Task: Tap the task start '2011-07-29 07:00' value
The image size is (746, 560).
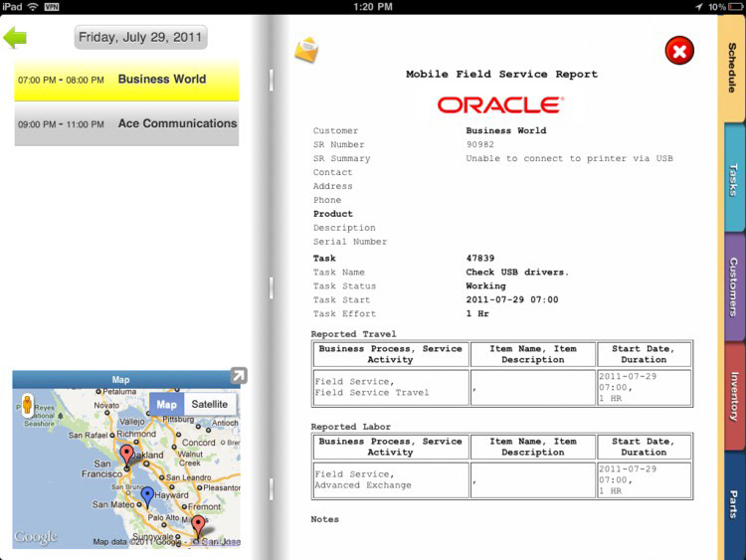Action: pos(512,299)
